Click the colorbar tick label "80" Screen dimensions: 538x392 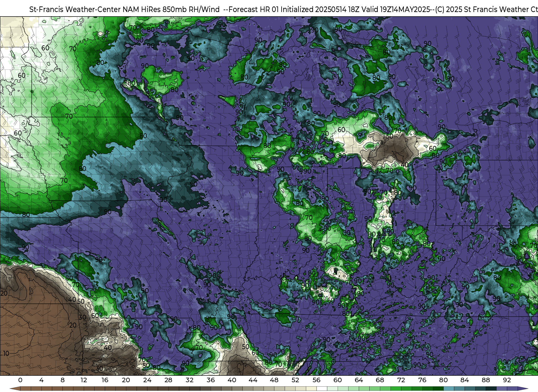point(443,380)
